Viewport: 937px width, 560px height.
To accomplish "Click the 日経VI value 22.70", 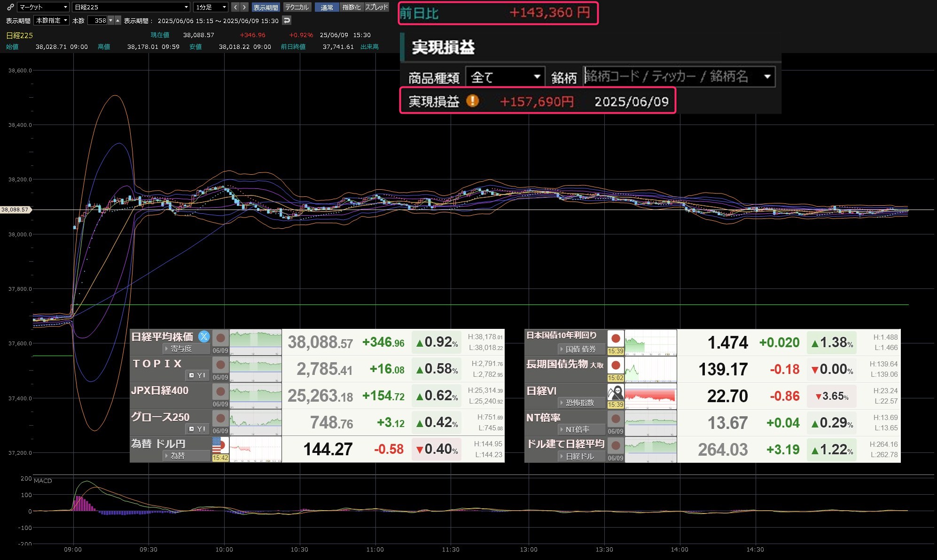I will point(727,396).
